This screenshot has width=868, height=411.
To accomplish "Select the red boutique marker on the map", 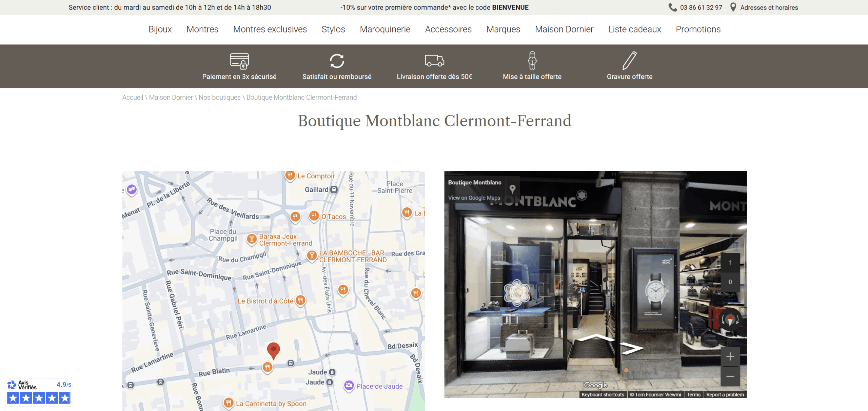I will click(x=273, y=351).
